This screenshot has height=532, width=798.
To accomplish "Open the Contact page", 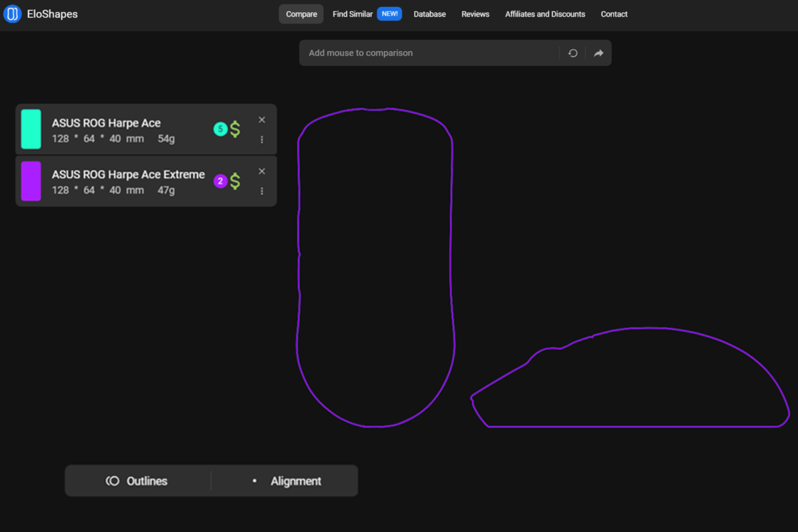I will click(614, 14).
